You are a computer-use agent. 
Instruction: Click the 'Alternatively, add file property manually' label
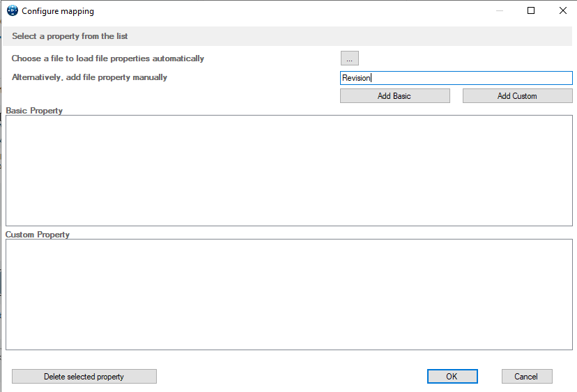(89, 77)
